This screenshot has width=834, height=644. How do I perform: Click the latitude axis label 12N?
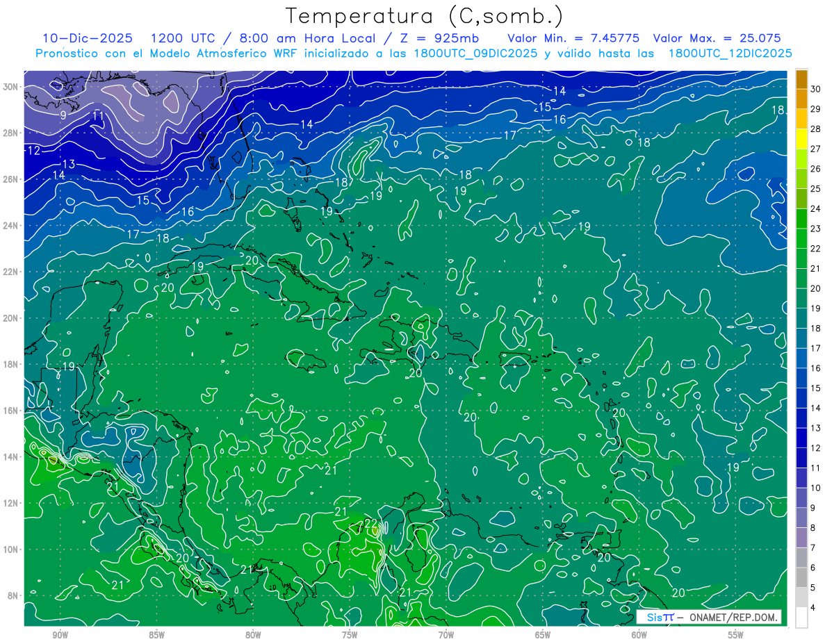click(11, 503)
